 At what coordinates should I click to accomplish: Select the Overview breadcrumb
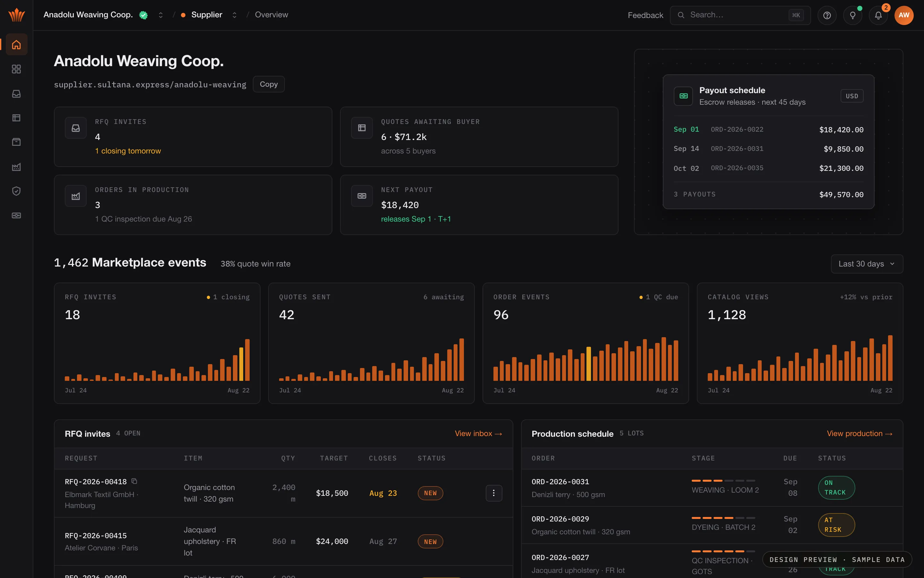pos(271,15)
